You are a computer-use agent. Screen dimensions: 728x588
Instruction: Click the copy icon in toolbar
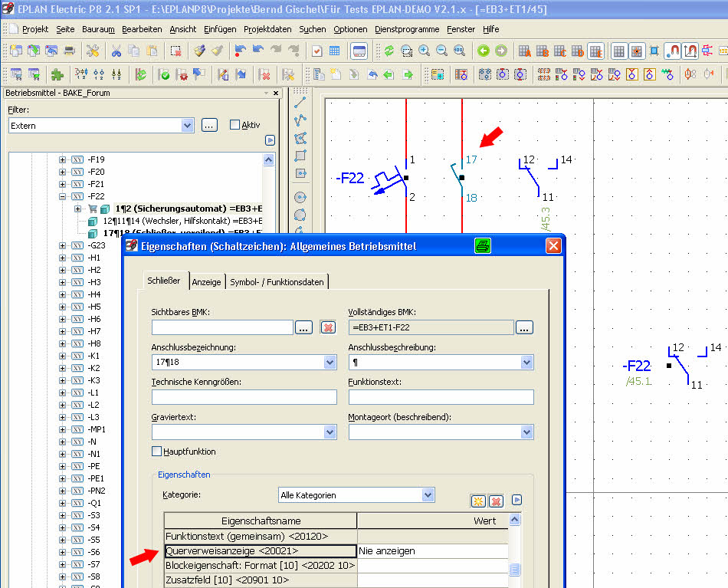(133, 51)
